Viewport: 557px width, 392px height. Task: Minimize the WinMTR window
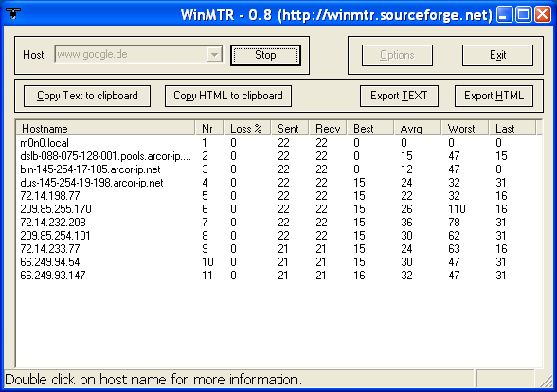click(x=504, y=14)
